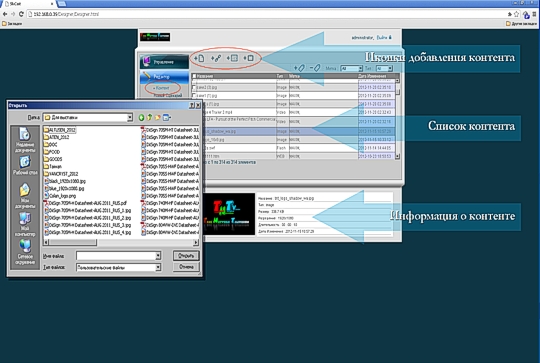Image resolution: width=540 pixels, height=363 pixels.
Task: Click the add file content icon
Action: click(x=199, y=58)
